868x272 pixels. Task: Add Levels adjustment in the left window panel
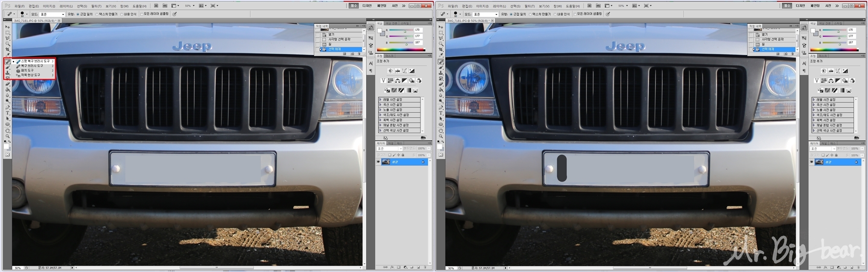pos(397,70)
